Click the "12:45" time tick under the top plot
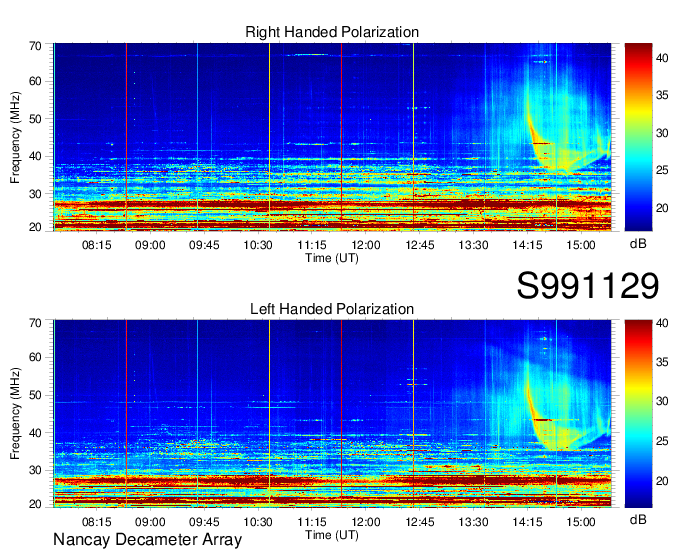 pos(420,245)
